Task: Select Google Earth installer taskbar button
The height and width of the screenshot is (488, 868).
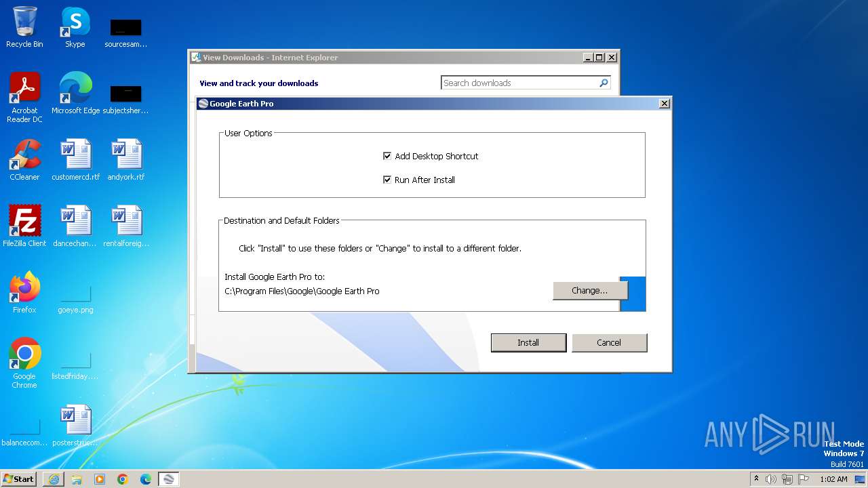Action: (x=169, y=479)
